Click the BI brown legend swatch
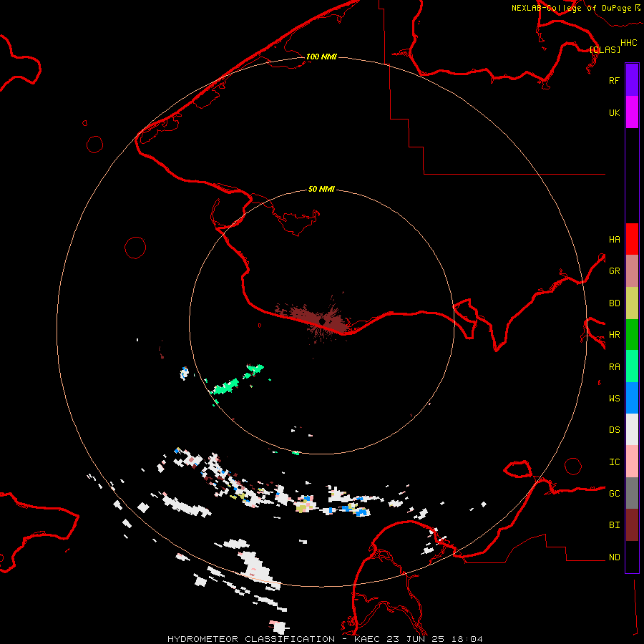This screenshot has height=644, width=644. tap(632, 525)
